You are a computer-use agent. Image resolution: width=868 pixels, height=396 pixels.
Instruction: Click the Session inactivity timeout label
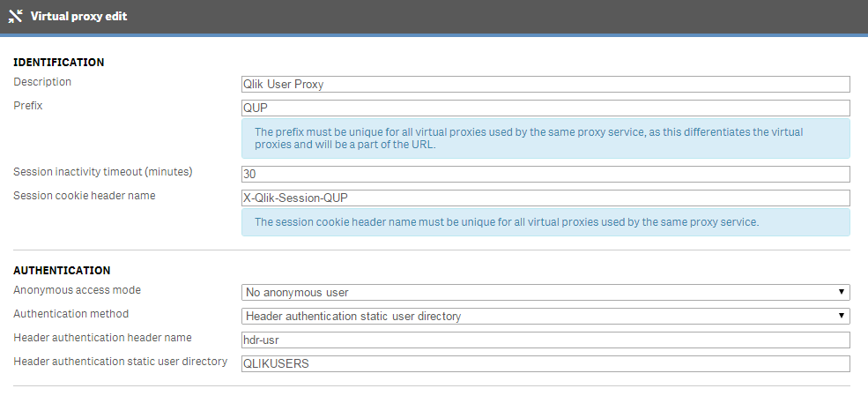(x=102, y=171)
